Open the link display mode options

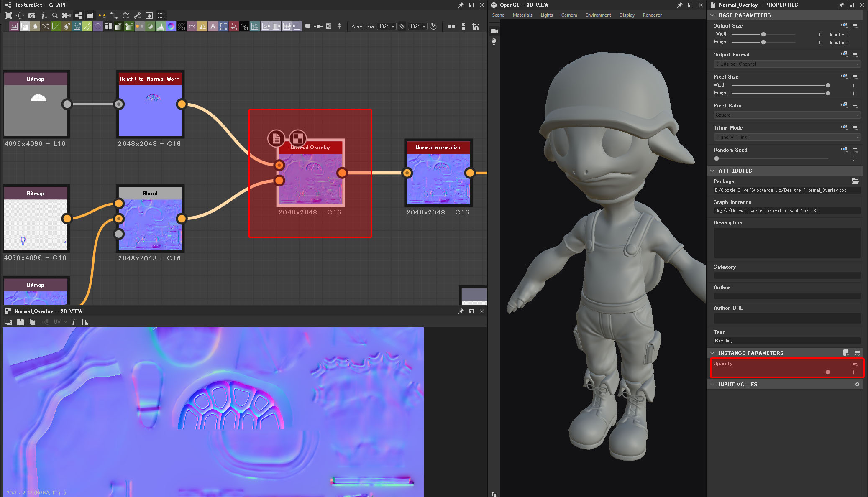click(x=102, y=15)
